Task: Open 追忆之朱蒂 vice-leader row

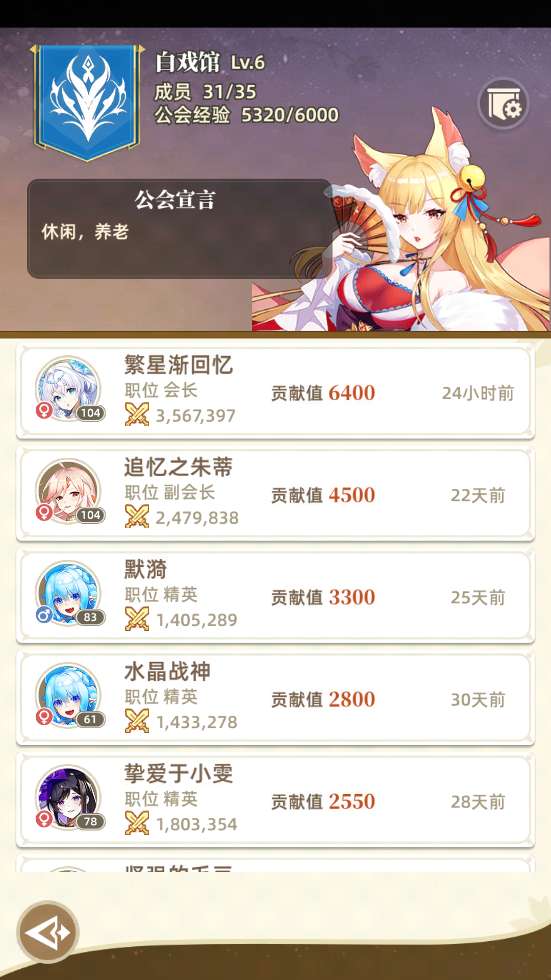Action: 275,494
